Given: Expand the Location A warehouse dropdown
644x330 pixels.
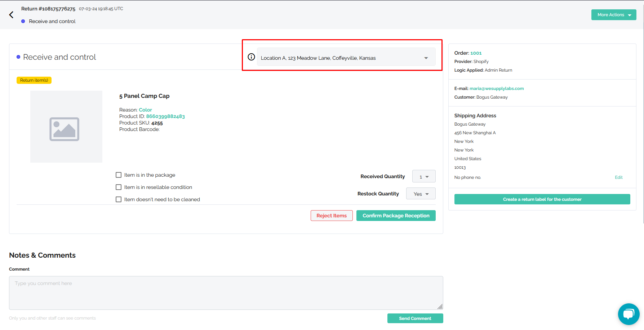Looking at the screenshot, I should (346, 57).
